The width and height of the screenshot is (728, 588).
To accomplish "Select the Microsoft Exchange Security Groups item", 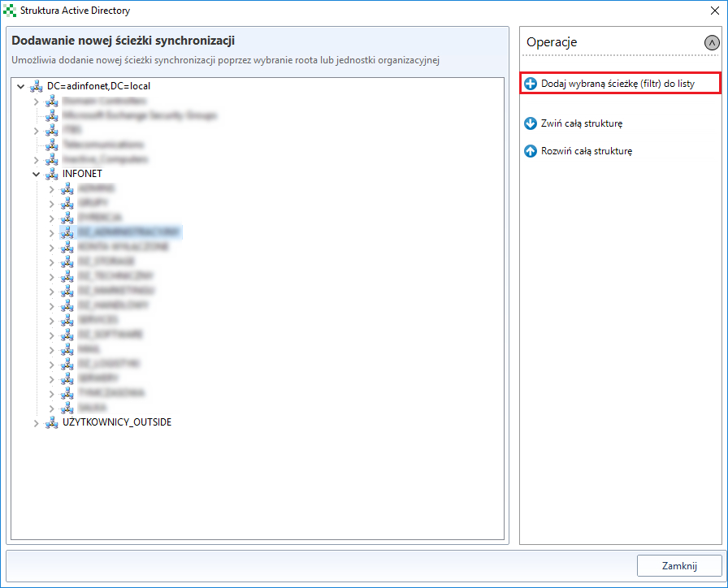I will click(139, 115).
